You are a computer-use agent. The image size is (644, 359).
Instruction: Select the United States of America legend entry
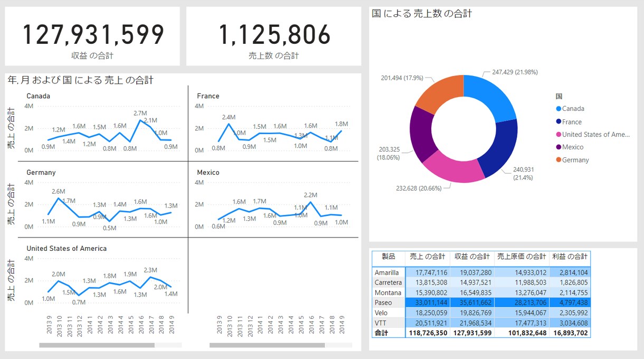coord(593,134)
